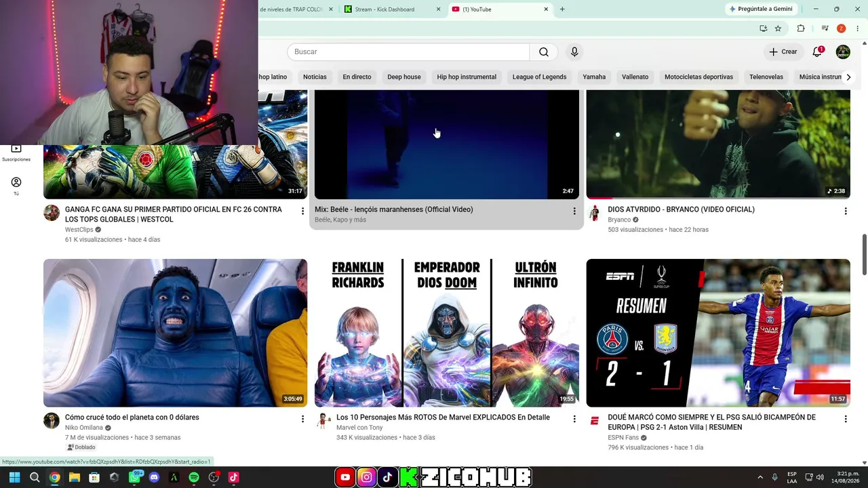The width and height of the screenshot is (868, 488).
Task: Open the Chrome extensions puzzle icon
Action: [801, 28]
